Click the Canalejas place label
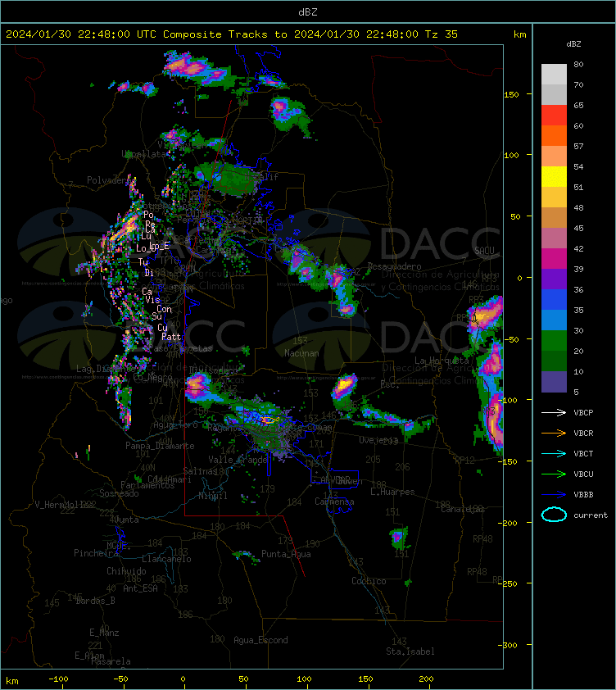Screen dimensions: 616x690 pos(463,509)
